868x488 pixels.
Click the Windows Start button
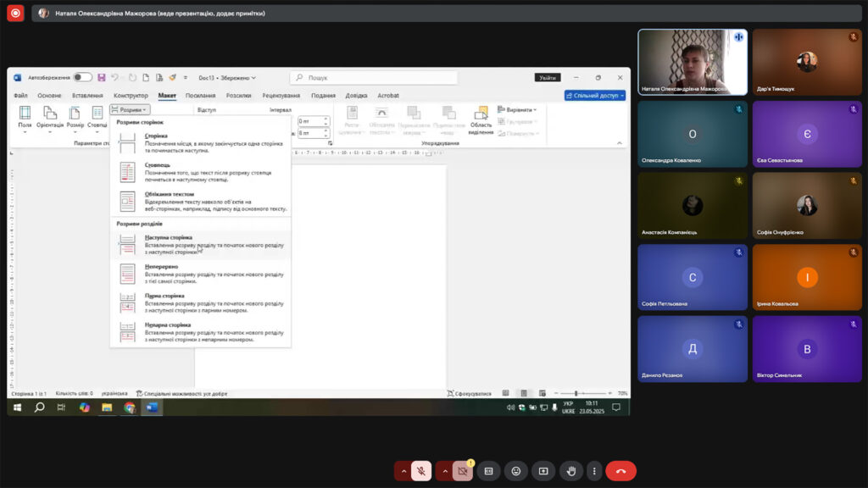17,408
